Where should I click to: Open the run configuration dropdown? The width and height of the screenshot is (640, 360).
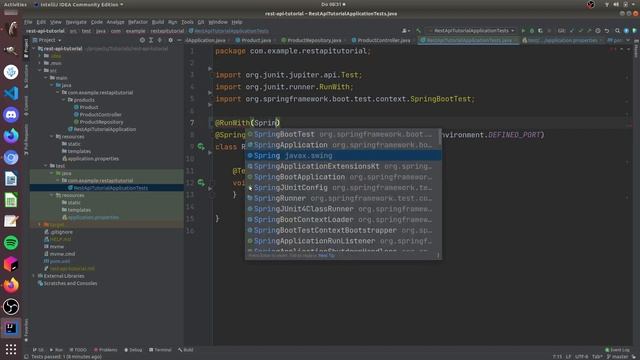471,31
